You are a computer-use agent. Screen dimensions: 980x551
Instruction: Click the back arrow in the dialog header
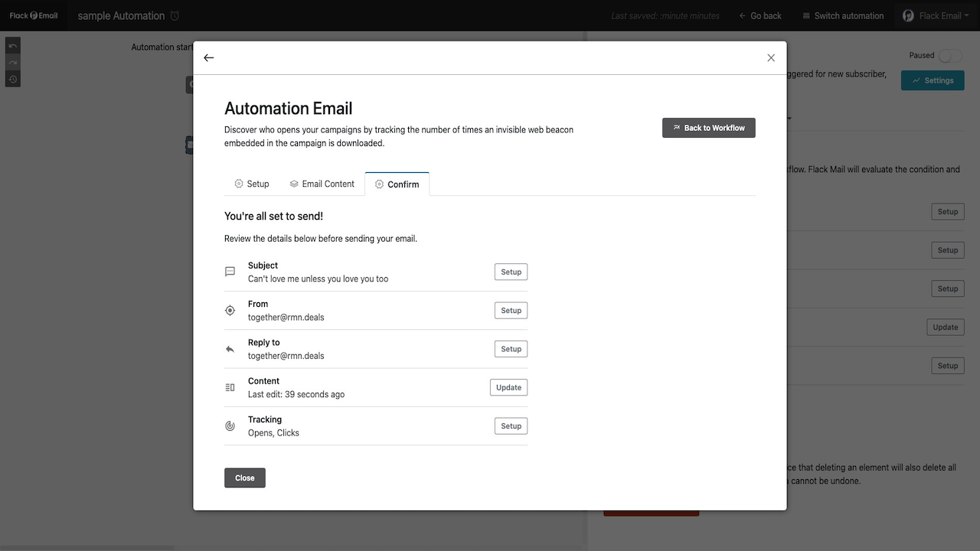coord(208,58)
